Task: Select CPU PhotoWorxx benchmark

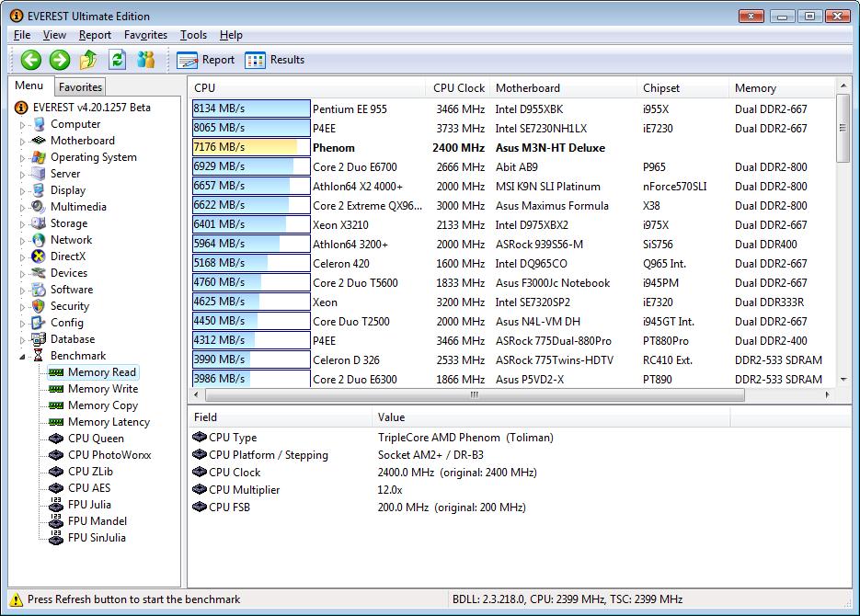Action: [109, 455]
